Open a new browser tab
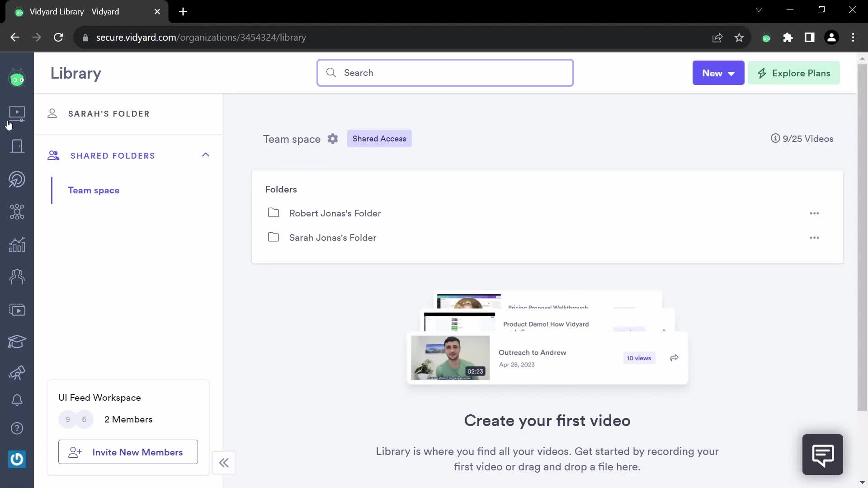The image size is (868, 488). pyautogui.click(x=183, y=12)
